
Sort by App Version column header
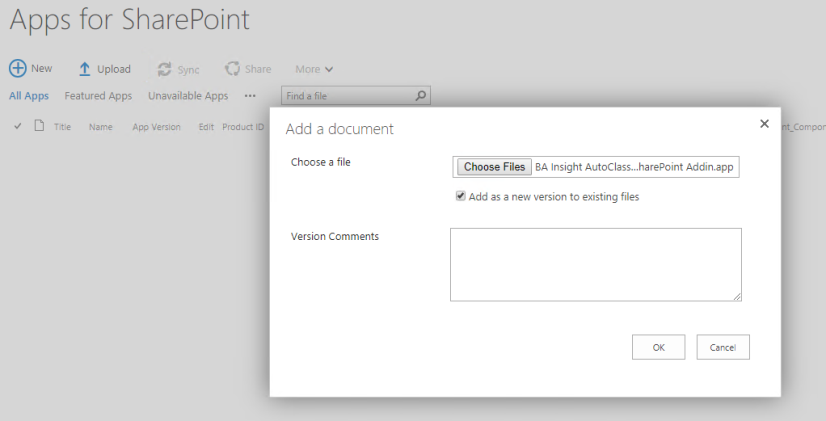click(156, 127)
